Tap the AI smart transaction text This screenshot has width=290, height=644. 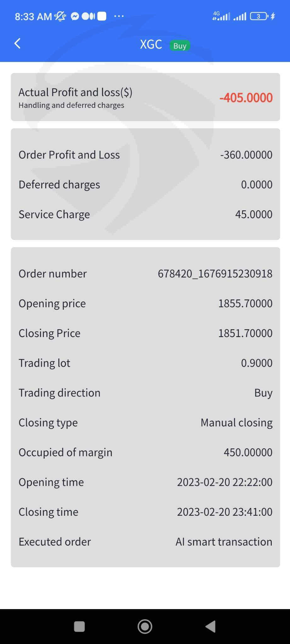click(x=224, y=542)
